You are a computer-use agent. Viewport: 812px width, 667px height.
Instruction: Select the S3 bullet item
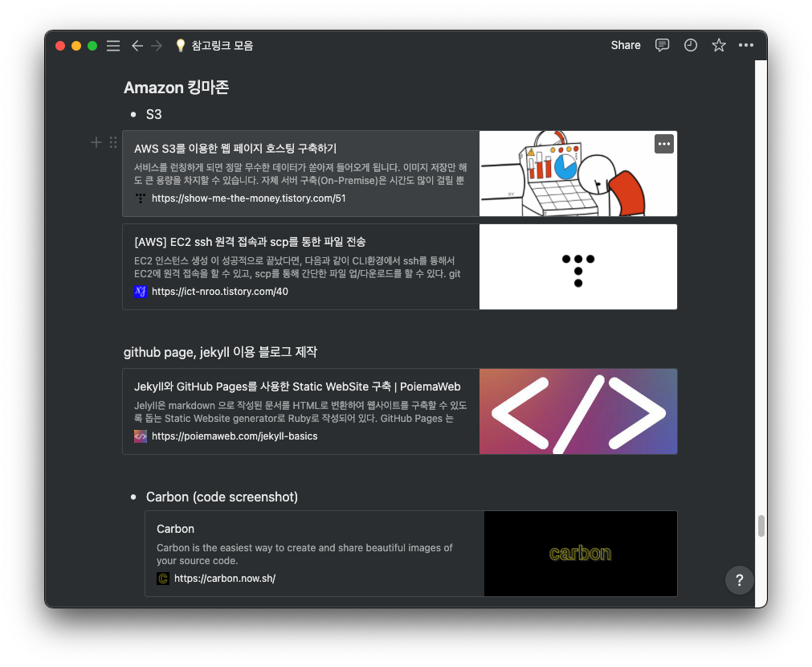tap(153, 115)
